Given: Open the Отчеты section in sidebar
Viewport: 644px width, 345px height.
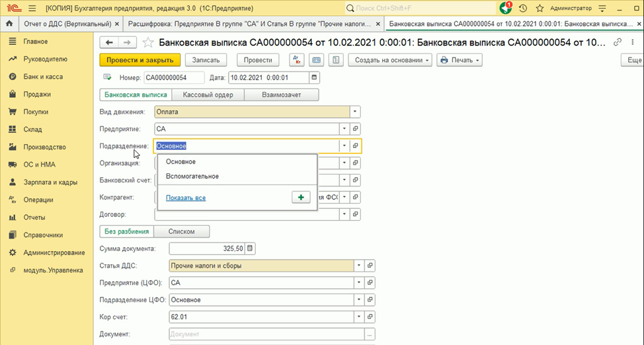Looking at the screenshot, I should (34, 217).
